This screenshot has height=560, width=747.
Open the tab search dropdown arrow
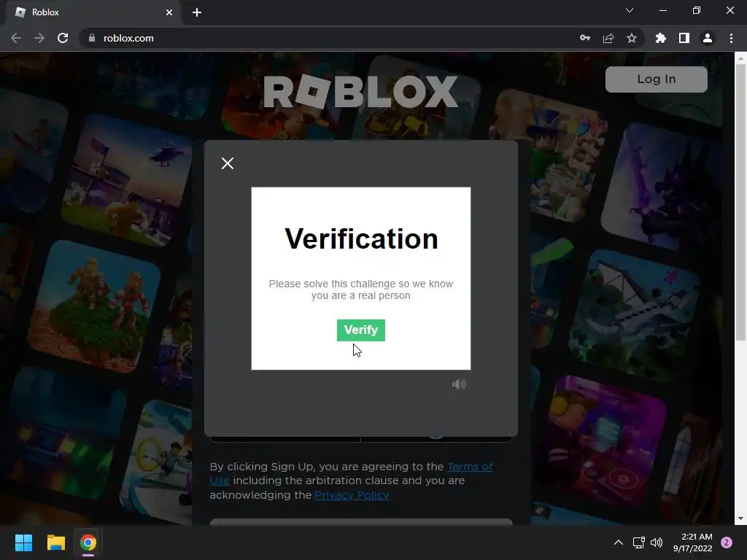pyautogui.click(x=630, y=10)
